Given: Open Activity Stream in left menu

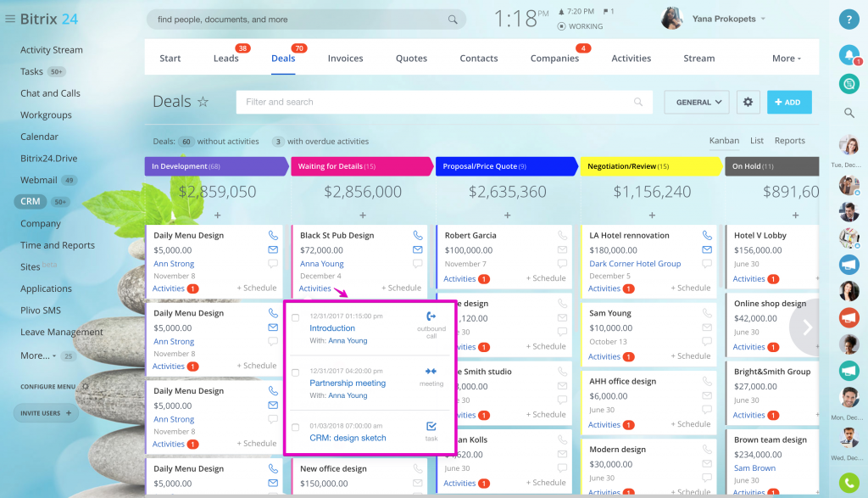Looking at the screenshot, I should (52, 50).
